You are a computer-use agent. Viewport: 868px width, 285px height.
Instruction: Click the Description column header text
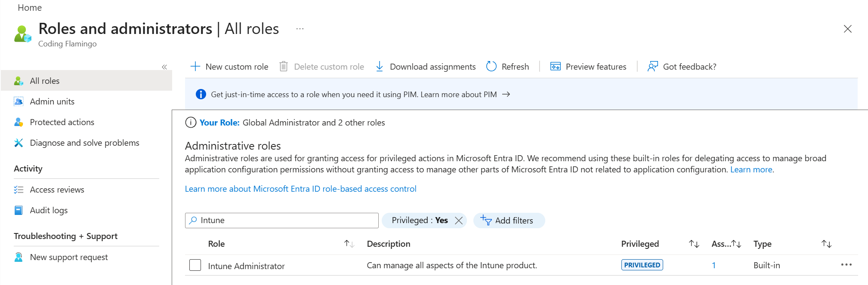[x=389, y=244]
